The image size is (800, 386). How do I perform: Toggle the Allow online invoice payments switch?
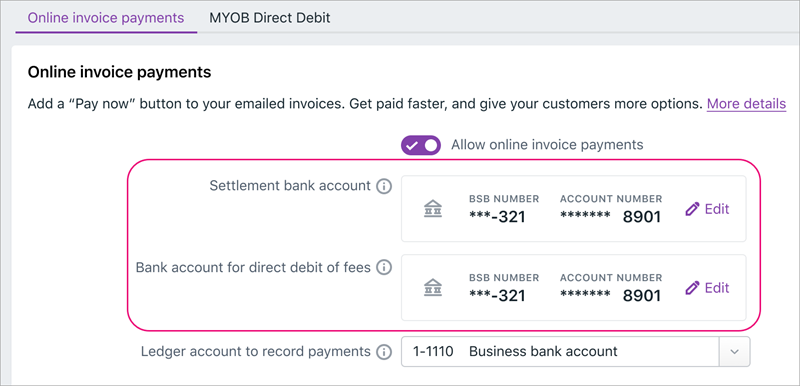click(421, 145)
